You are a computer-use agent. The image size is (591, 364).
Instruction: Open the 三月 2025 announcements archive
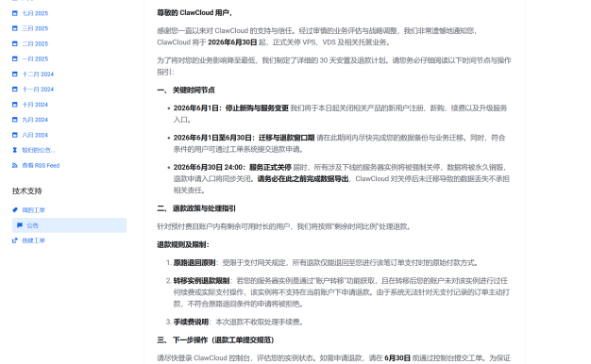pos(35,28)
